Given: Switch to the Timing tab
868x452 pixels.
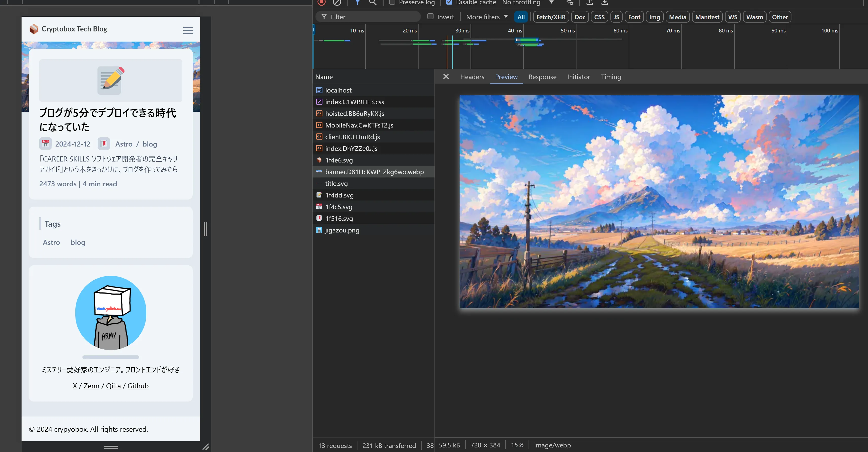Looking at the screenshot, I should coord(610,77).
